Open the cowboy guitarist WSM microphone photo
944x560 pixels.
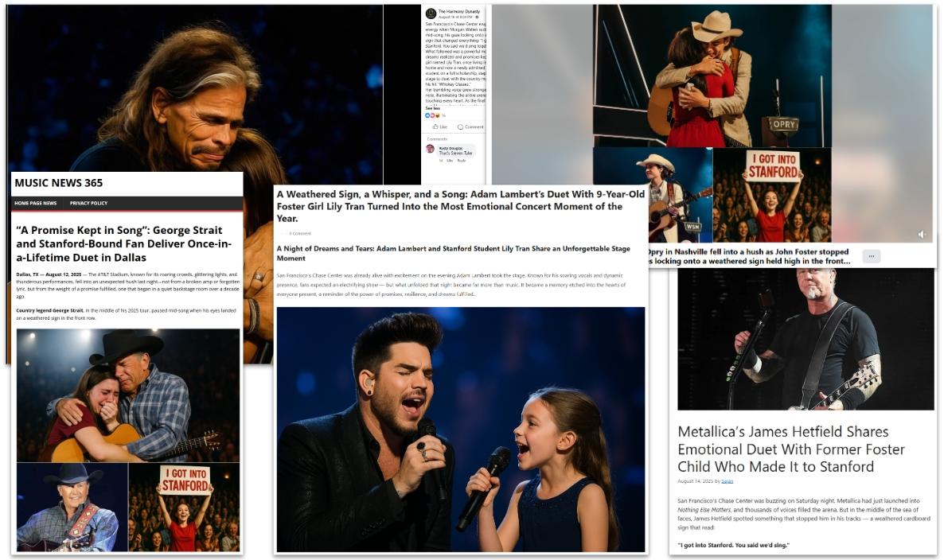pyautogui.click(x=653, y=195)
